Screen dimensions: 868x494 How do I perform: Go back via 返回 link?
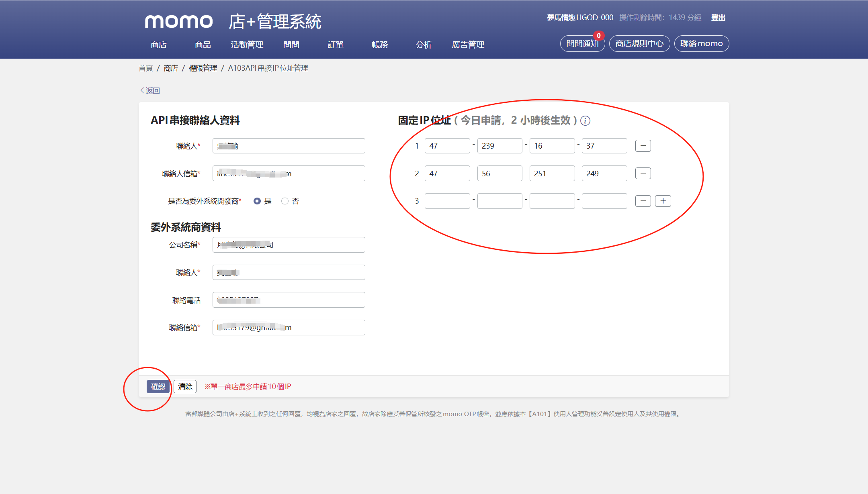point(150,91)
